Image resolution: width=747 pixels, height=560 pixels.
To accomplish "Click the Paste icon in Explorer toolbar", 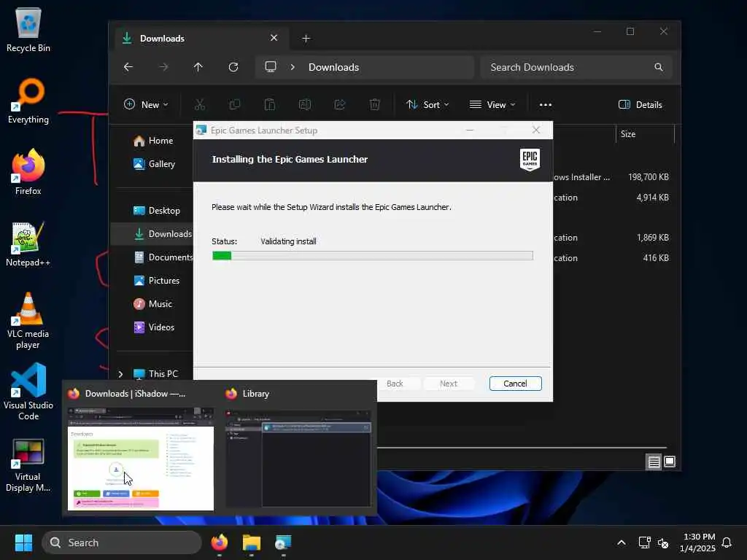I will pos(270,104).
